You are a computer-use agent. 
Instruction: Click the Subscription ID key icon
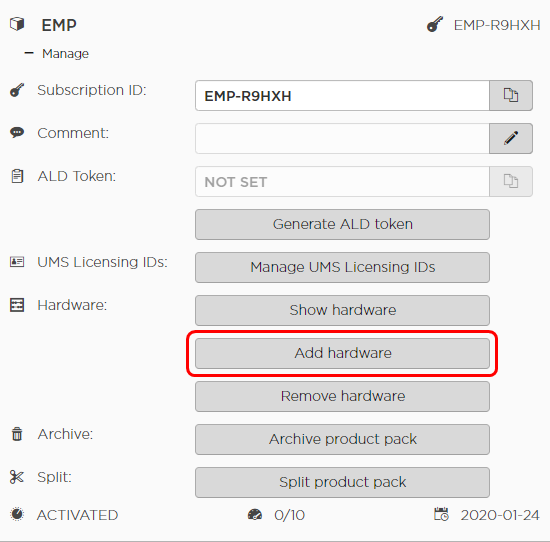[17, 90]
